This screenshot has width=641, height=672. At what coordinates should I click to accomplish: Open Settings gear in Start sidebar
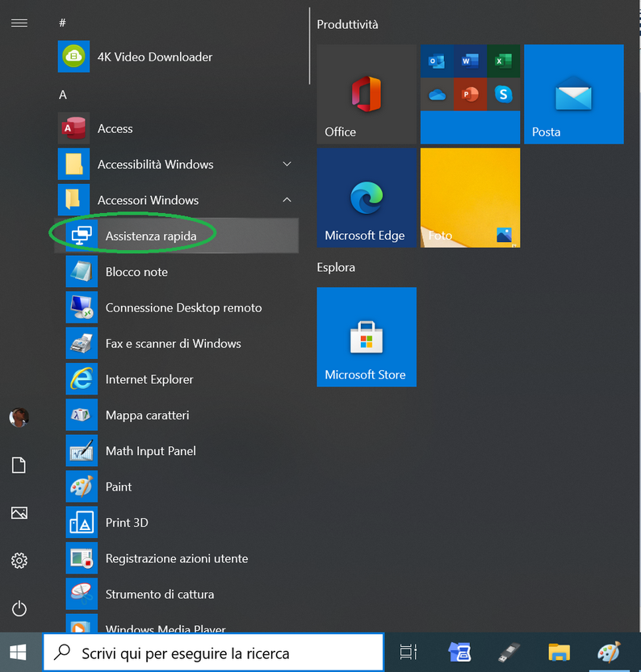(x=19, y=561)
